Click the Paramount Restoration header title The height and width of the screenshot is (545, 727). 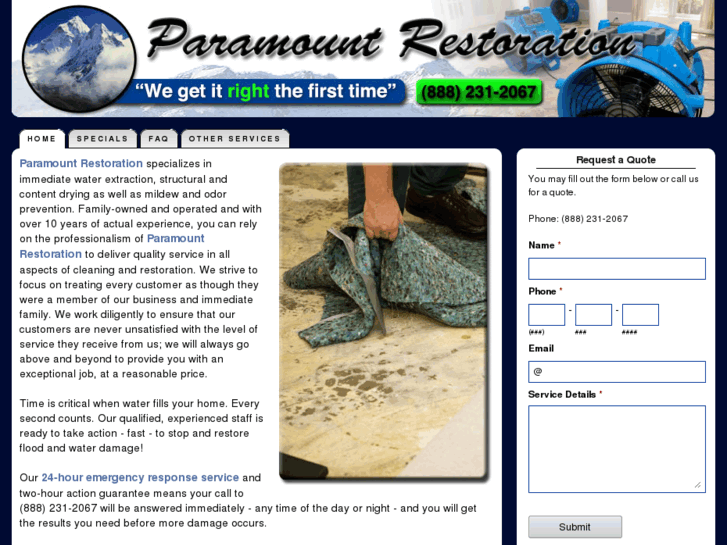point(391,40)
